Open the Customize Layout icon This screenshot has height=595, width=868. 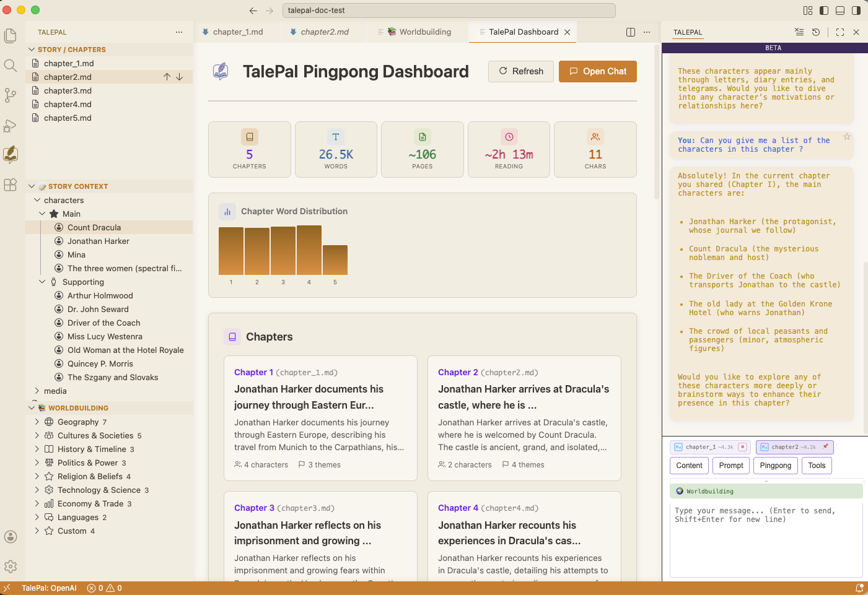808,11
